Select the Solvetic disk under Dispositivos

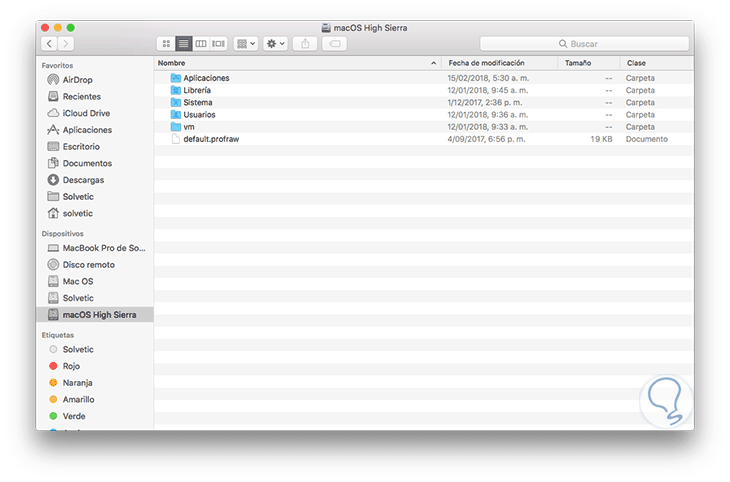coord(95,299)
